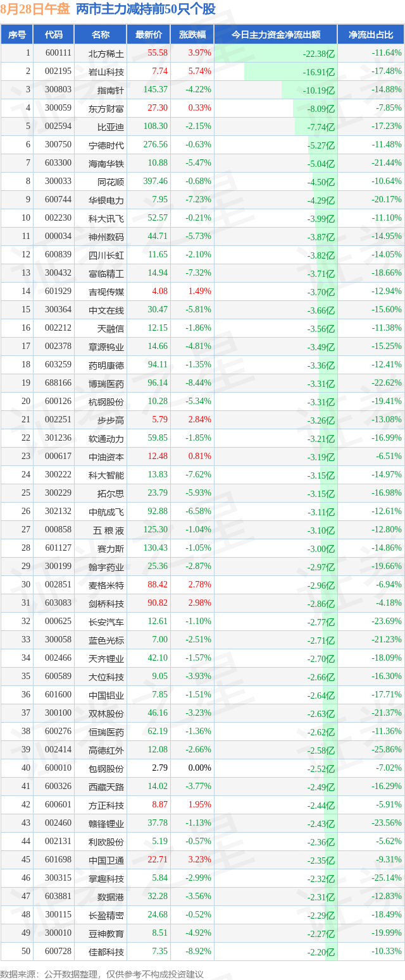405x980 pixels.
Task: Select stock name 神州数码
Action: click(x=106, y=237)
